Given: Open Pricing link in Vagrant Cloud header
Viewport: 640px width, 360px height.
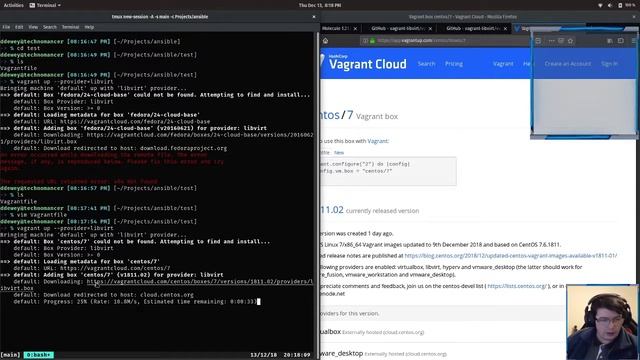Looking at the screenshot, I should click(454, 64).
